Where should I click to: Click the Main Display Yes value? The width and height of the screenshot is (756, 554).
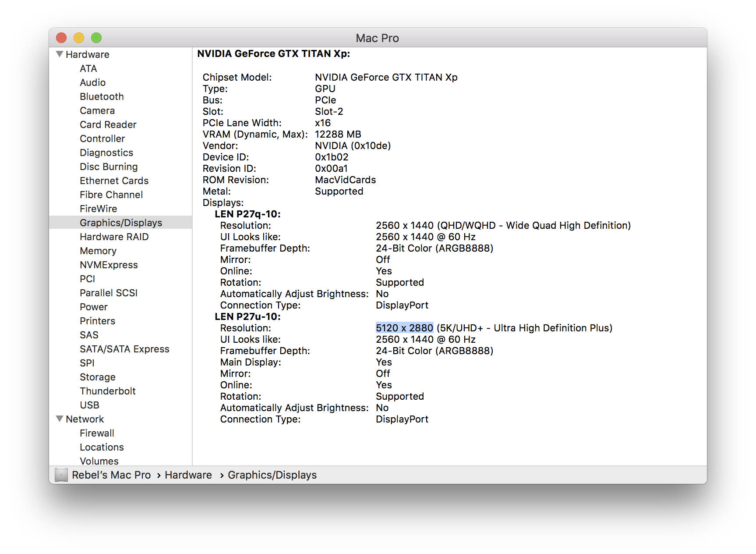pyautogui.click(x=384, y=362)
